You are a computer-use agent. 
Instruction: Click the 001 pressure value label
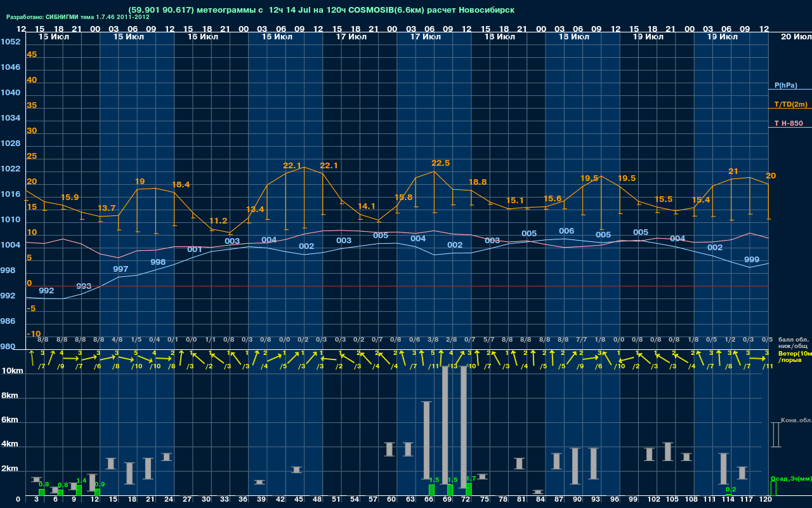click(x=195, y=250)
